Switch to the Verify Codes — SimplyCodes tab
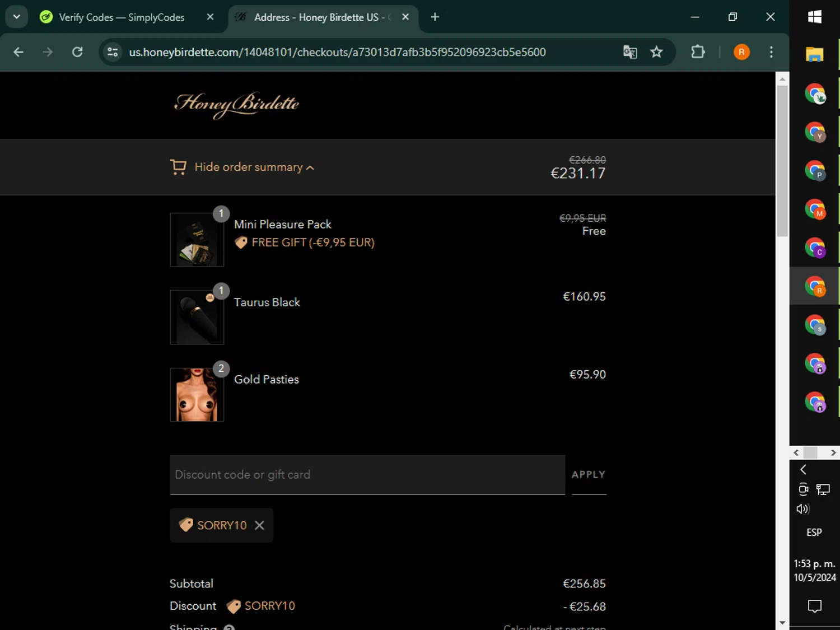This screenshot has width=840, height=630. pyautogui.click(x=122, y=17)
